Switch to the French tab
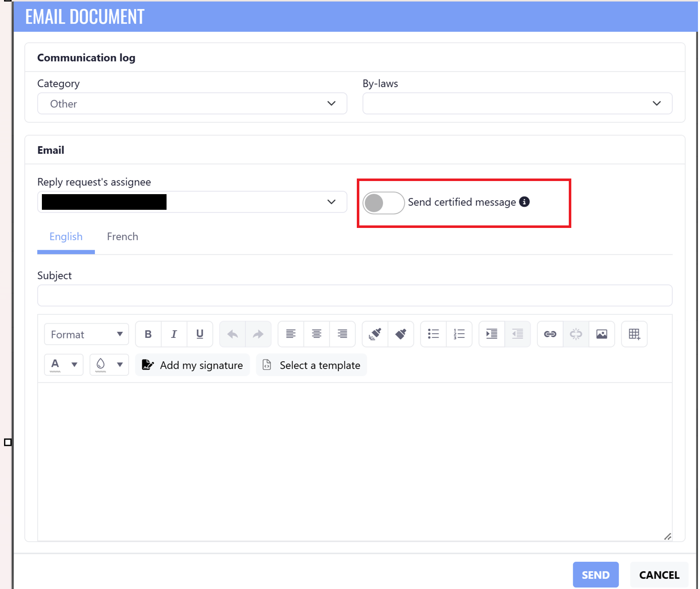This screenshot has width=700, height=589. pos(123,237)
